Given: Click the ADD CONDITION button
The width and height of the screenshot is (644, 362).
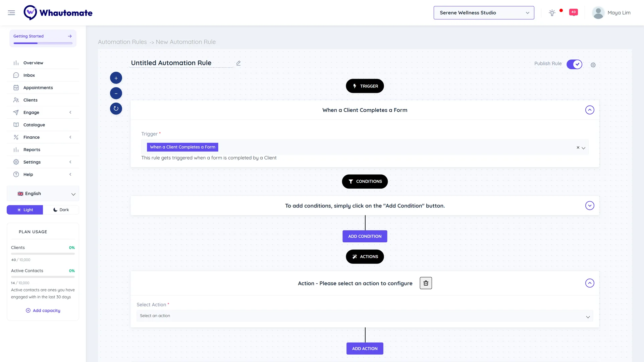Looking at the screenshot, I should tap(365, 236).
